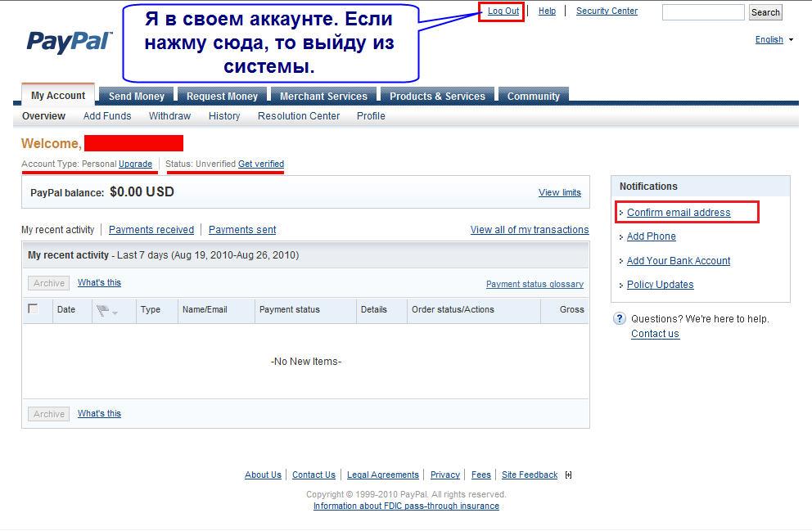Tick the select-all checkbox in table header
The height and width of the screenshot is (531, 812).
pos(33,309)
